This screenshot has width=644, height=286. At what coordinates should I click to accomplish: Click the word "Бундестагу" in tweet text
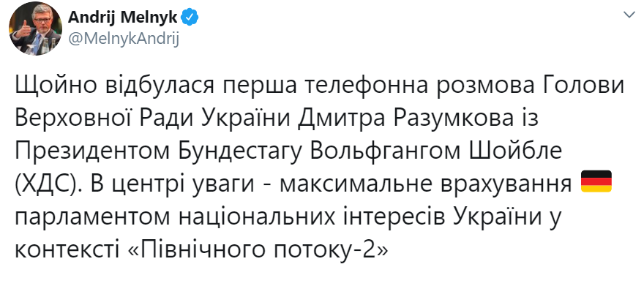point(239,152)
